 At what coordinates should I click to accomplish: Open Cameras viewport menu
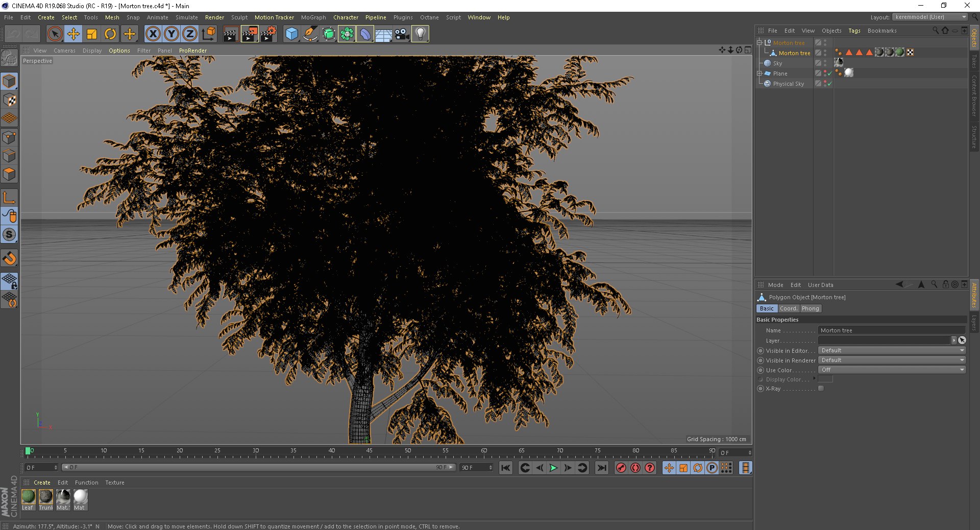64,51
